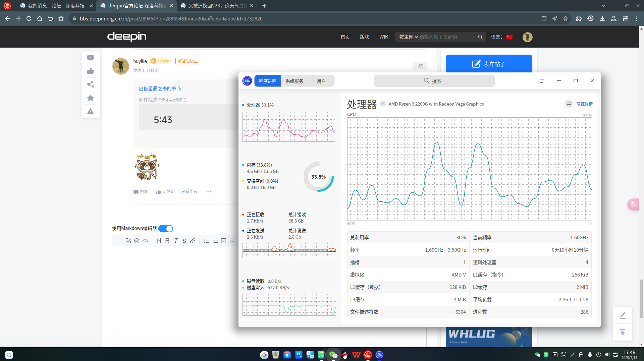Insert a task checklist in the editor
This screenshot has width=644, height=361.
[223, 241]
